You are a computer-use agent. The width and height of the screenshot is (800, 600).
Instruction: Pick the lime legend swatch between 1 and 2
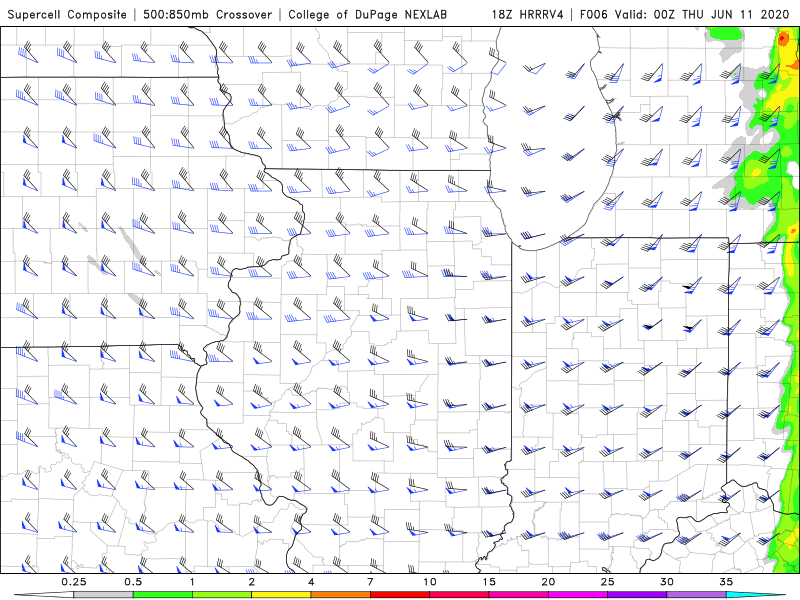click(222, 595)
